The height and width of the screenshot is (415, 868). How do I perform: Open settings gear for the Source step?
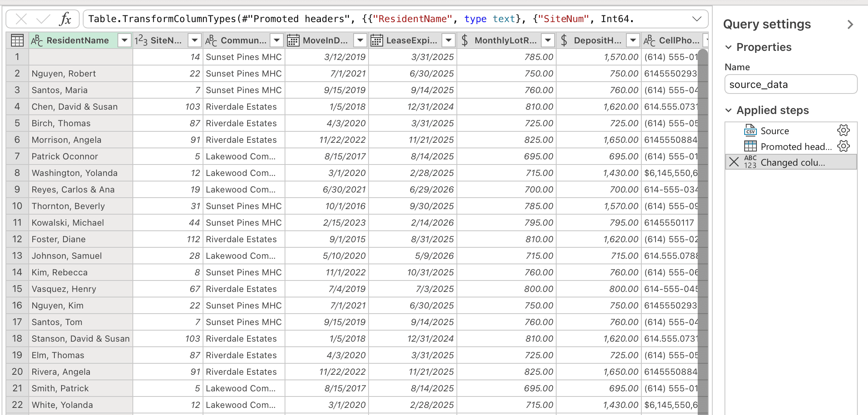pos(843,130)
